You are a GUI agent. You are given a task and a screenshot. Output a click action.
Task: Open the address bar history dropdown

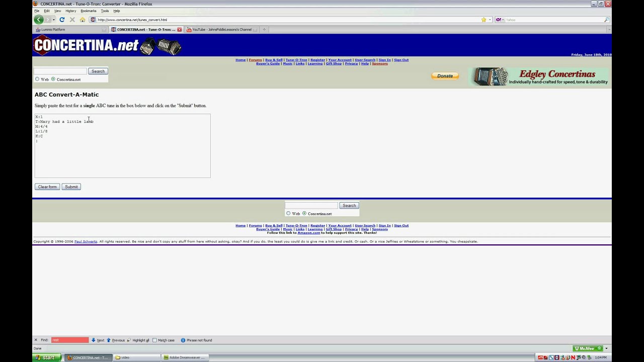[491, 20]
